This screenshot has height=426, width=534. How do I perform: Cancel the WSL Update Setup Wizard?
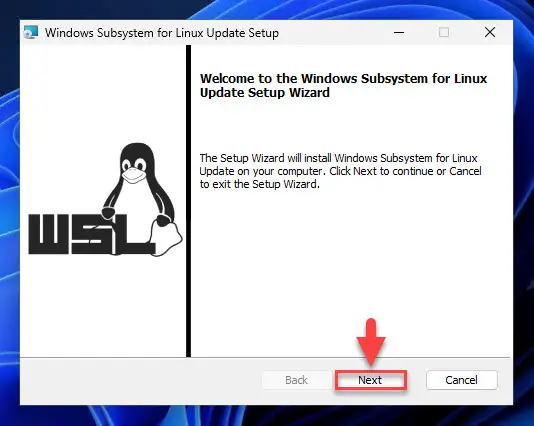461,380
